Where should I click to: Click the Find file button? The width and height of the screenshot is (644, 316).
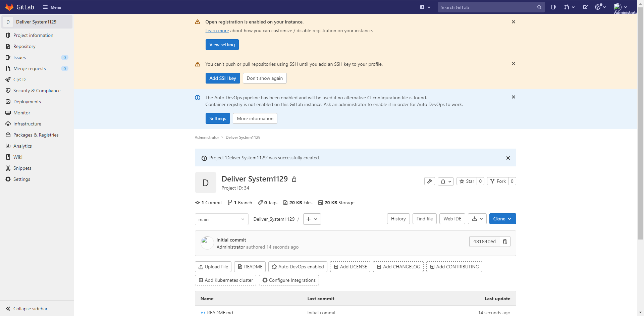point(425,219)
